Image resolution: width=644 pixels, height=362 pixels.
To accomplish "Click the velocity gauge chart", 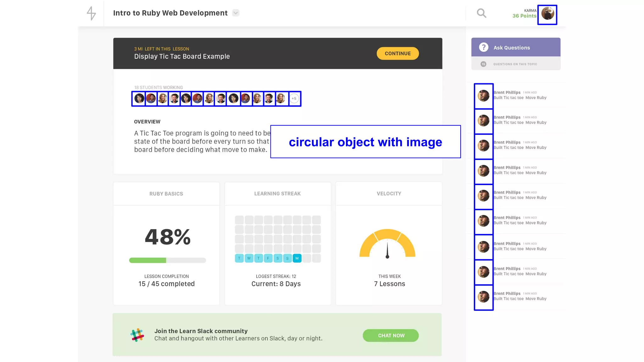I will click(387, 244).
